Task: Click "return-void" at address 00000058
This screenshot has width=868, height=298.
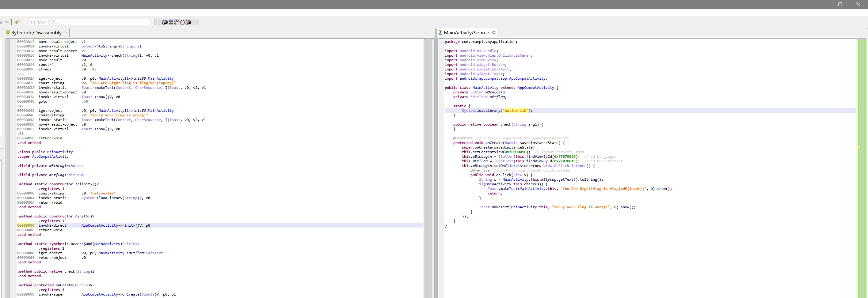Action: click(50, 138)
